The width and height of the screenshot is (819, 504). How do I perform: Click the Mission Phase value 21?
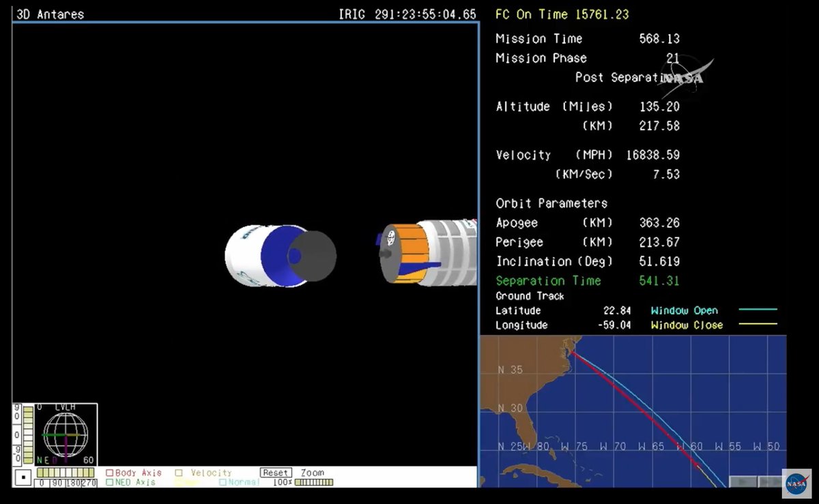[672, 59]
